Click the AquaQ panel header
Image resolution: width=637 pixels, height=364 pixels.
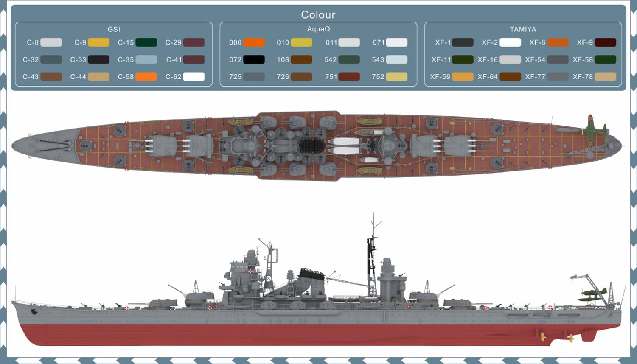click(x=318, y=29)
